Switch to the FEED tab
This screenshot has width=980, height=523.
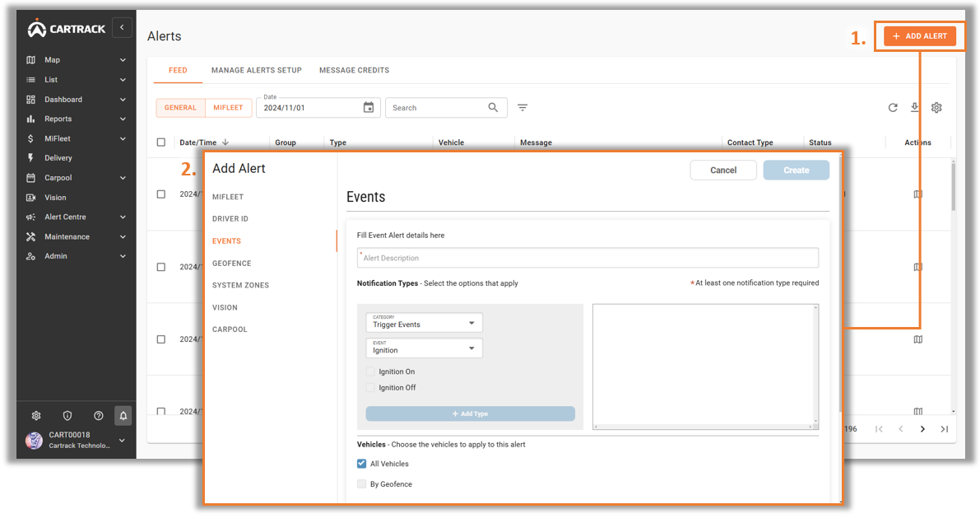178,71
